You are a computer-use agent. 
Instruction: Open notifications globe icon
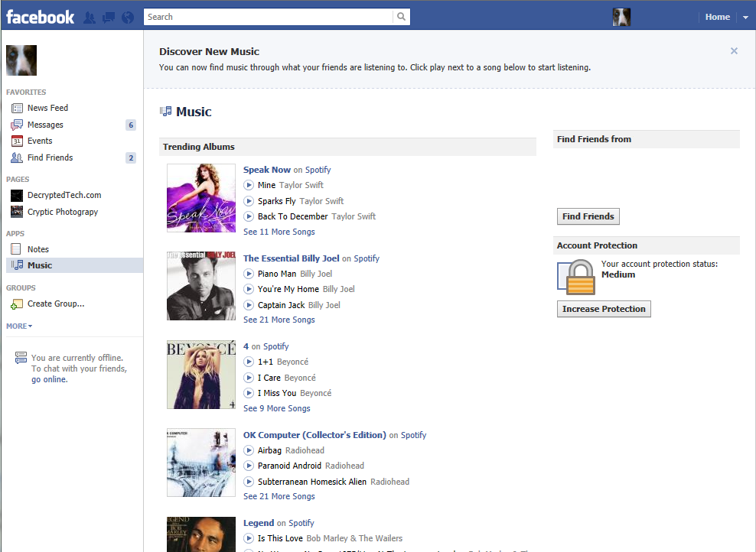click(128, 18)
